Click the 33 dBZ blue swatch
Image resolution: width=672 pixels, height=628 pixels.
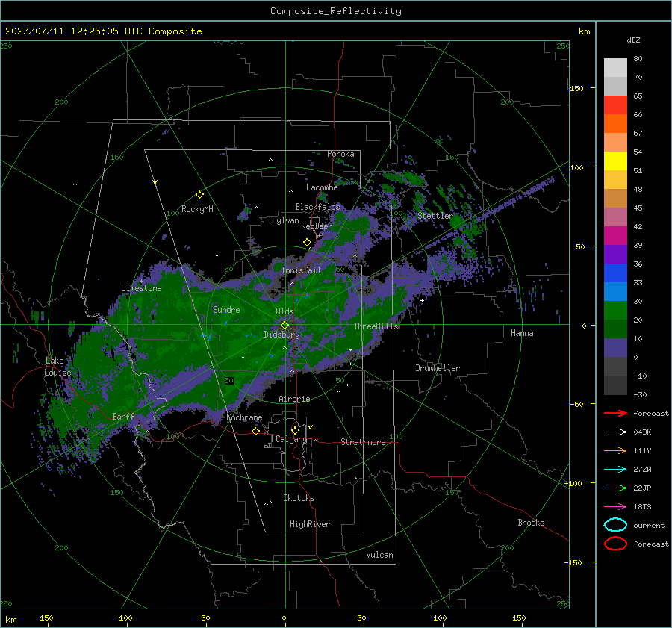coord(615,273)
